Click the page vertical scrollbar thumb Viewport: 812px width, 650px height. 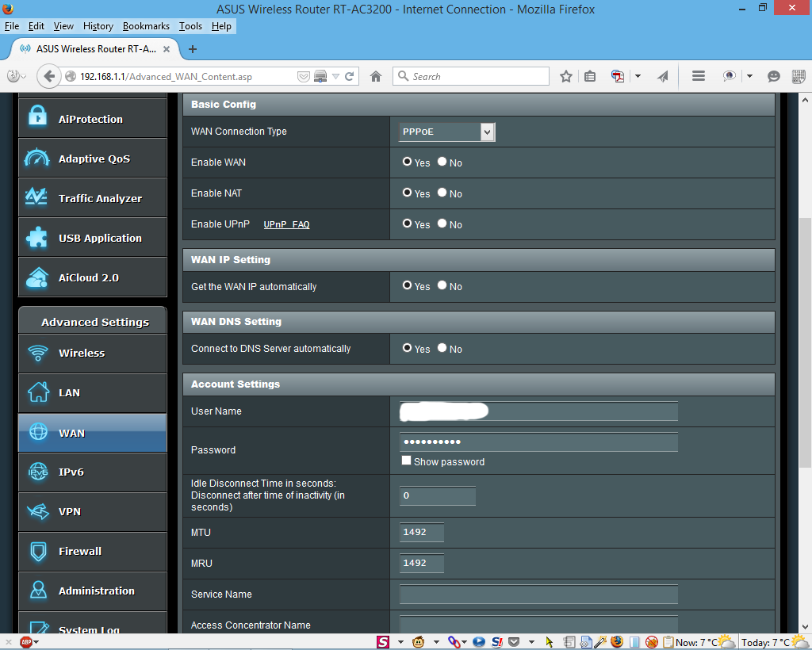[x=806, y=343]
